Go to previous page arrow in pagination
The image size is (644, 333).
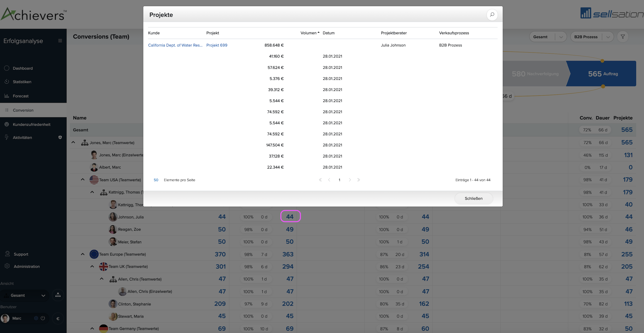pos(329,180)
